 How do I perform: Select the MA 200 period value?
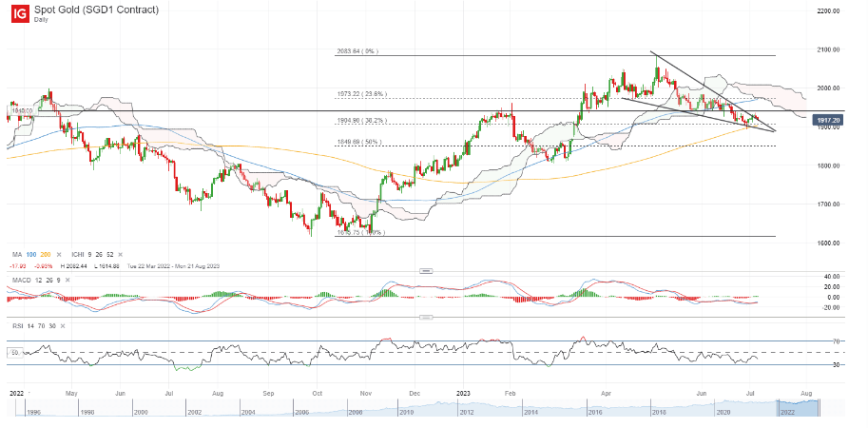[x=45, y=254]
